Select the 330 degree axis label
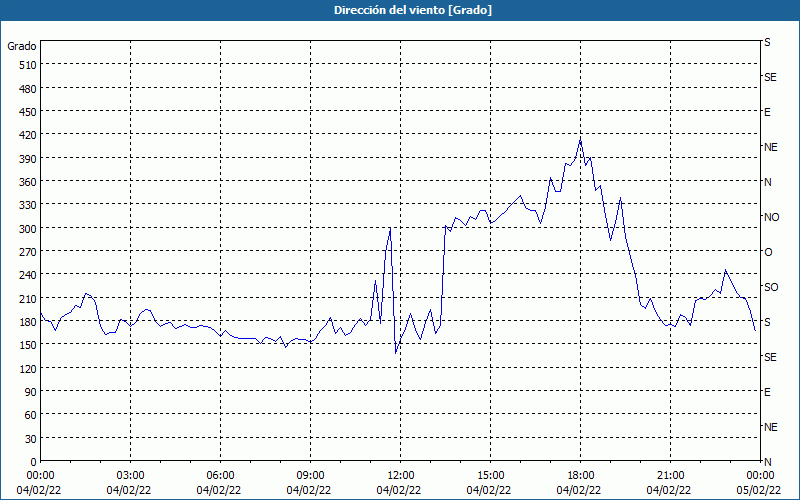Screen dimensions: 800x500 (28, 205)
